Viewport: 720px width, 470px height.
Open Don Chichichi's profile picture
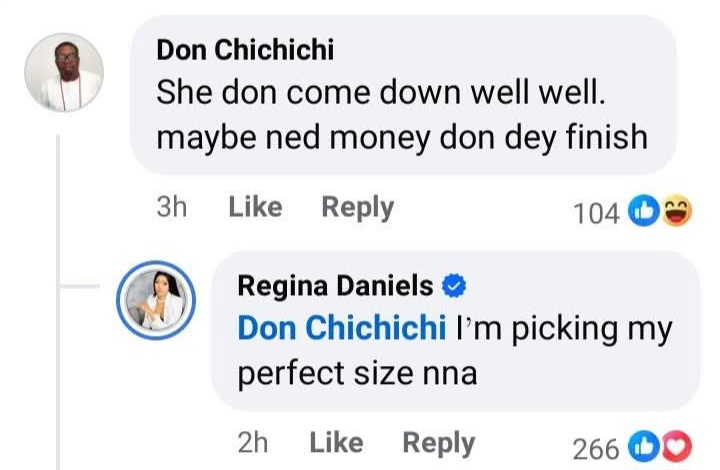(x=64, y=72)
